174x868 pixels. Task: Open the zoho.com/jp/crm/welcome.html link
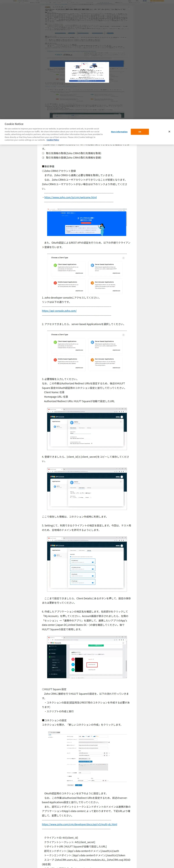point(70,197)
